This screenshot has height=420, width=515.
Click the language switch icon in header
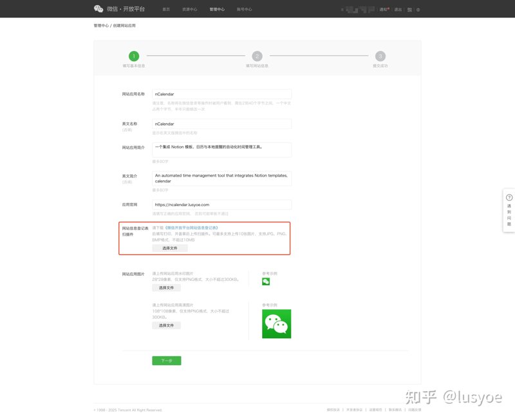[x=409, y=10]
